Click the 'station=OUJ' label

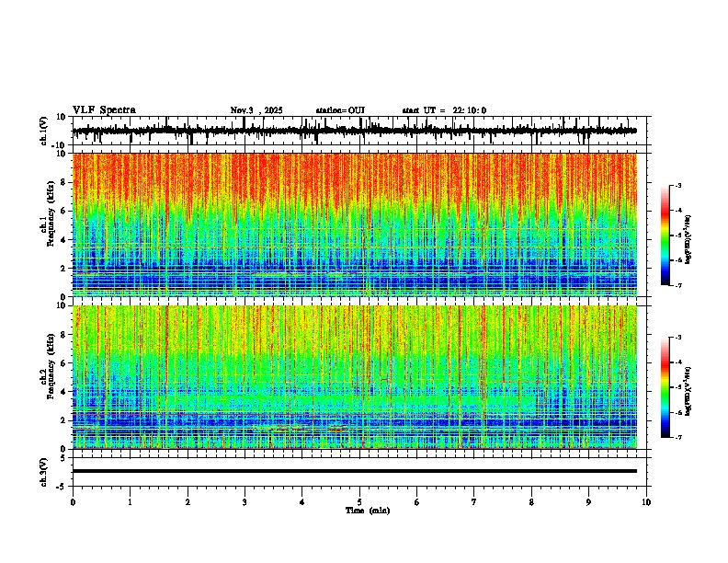pos(340,110)
